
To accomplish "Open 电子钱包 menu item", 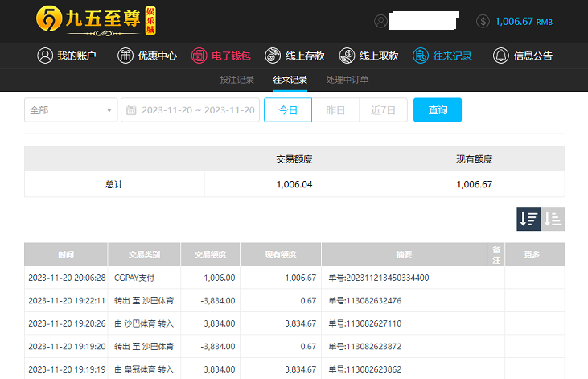I will click(221, 56).
